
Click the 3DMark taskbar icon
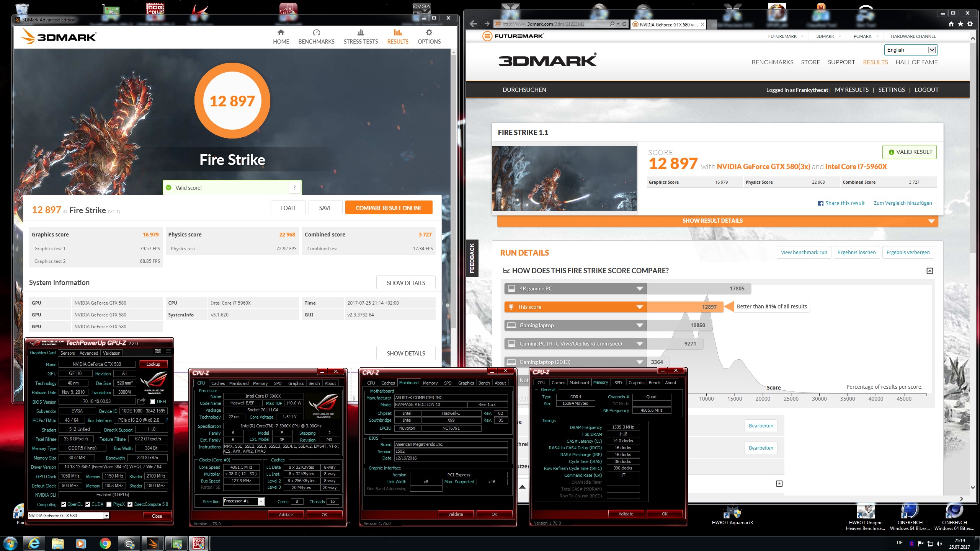pyautogui.click(x=152, y=543)
